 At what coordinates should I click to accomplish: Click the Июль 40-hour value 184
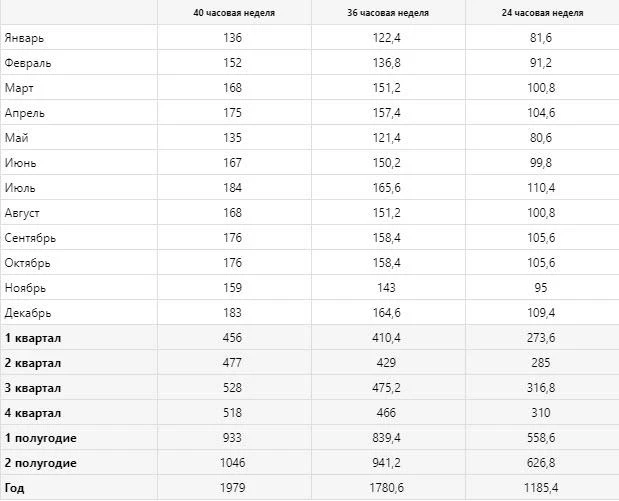(234, 188)
